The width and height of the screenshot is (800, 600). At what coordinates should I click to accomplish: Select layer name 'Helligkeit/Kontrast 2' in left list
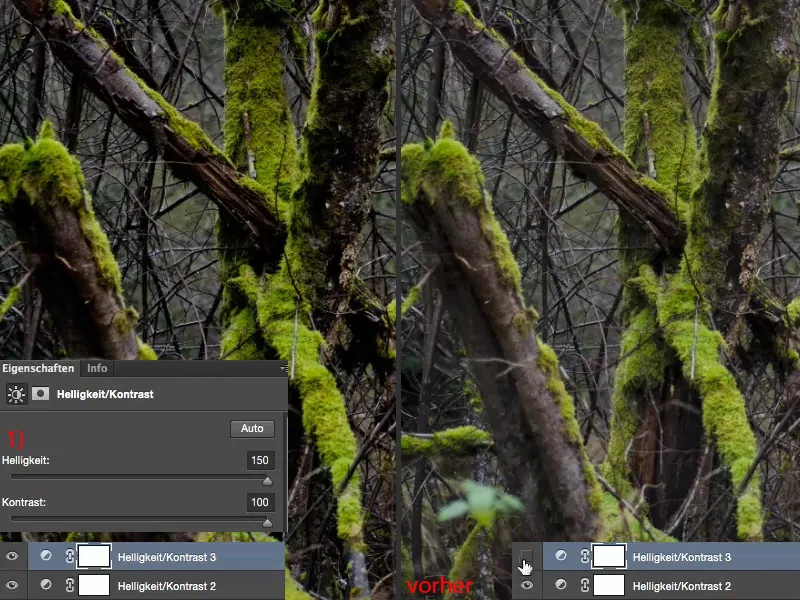[x=167, y=586]
